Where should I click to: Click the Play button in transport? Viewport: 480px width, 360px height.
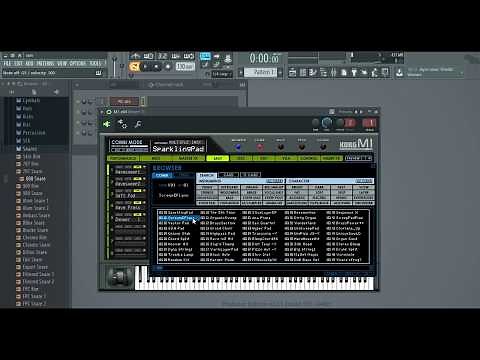tap(145, 67)
